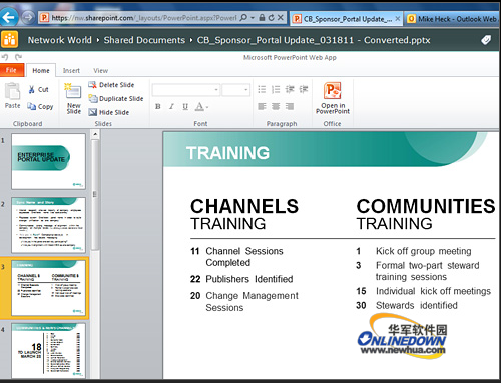Apply numbered list formatting
Screen dimensions: 501x383
point(276,89)
